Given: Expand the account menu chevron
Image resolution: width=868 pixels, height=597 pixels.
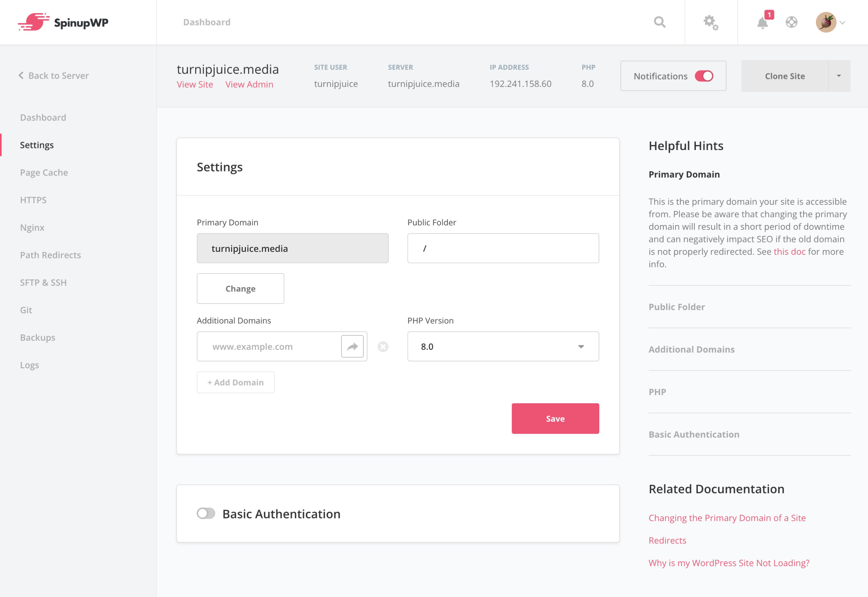Looking at the screenshot, I should tap(842, 22).
